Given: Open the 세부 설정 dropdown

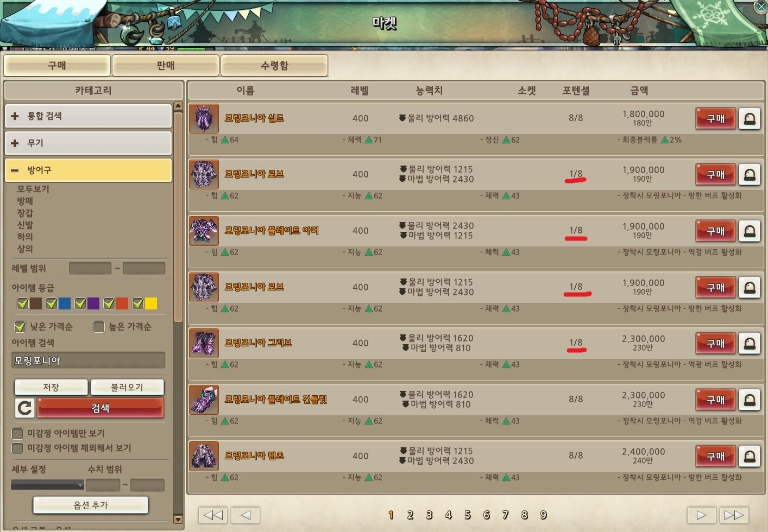Looking at the screenshot, I should click(x=47, y=485).
